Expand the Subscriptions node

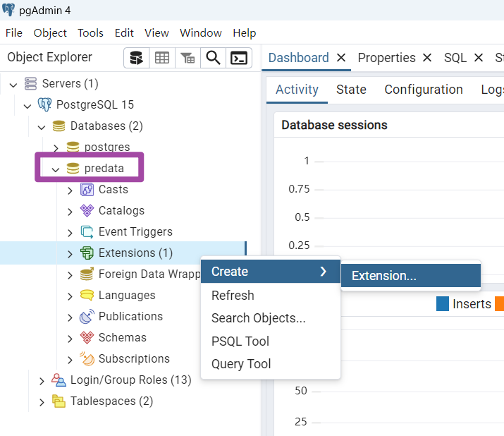coord(70,360)
